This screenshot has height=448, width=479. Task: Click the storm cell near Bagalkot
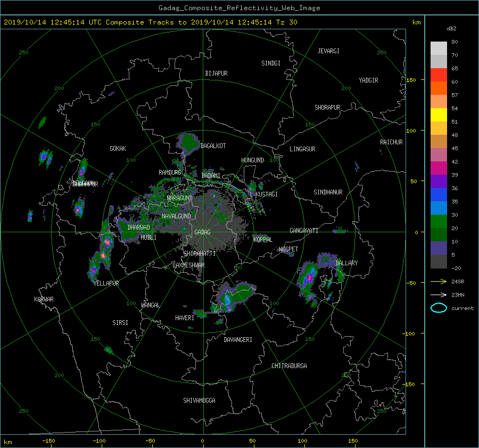(187, 143)
